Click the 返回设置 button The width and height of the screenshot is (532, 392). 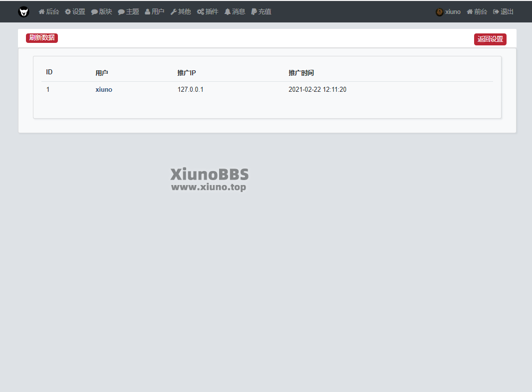[x=490, y=39]
